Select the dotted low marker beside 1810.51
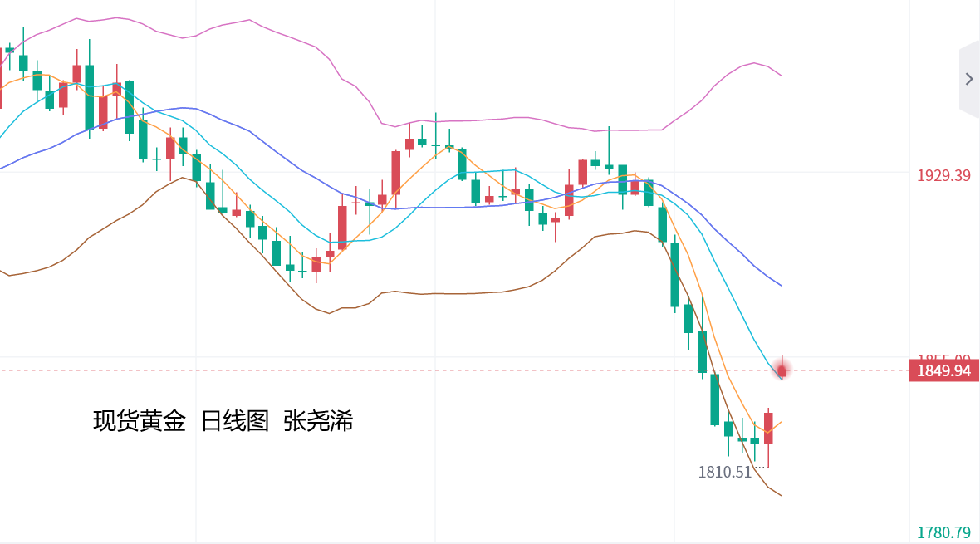This screenshot has height=544, width=980. click(761, 468)
